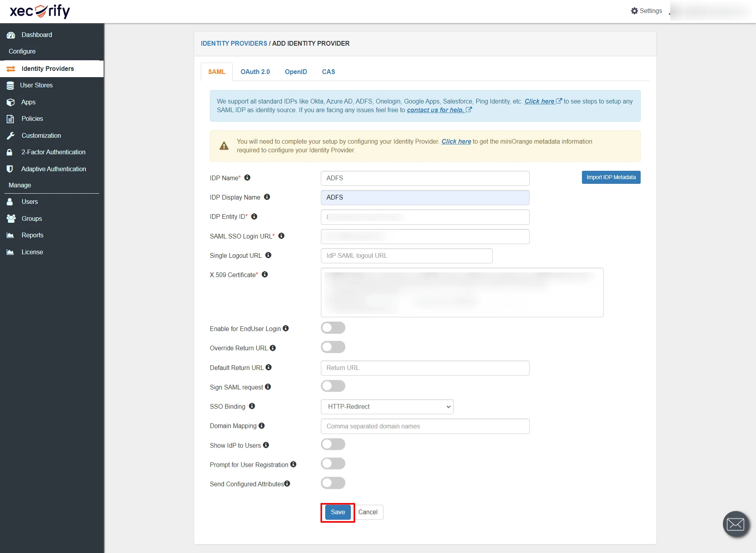Toggle the Sign SAML request switch

coord(334,386)
